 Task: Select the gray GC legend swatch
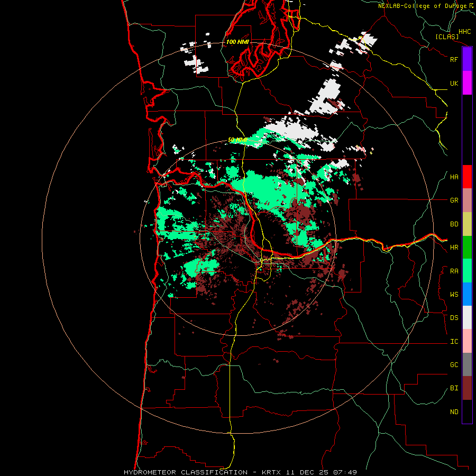click(467, 364)
